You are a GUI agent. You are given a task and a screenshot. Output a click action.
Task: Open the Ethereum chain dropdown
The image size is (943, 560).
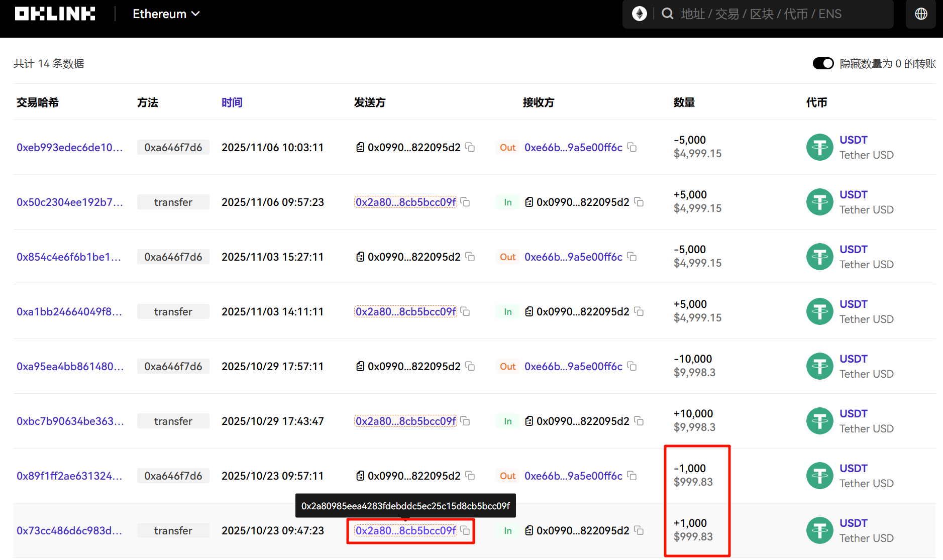[x=166, y=14]
